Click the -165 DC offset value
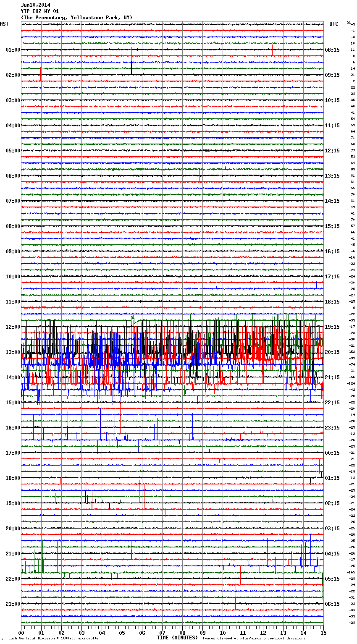The width and height of the screenshot is (357, 644). (x=351, y=572)
